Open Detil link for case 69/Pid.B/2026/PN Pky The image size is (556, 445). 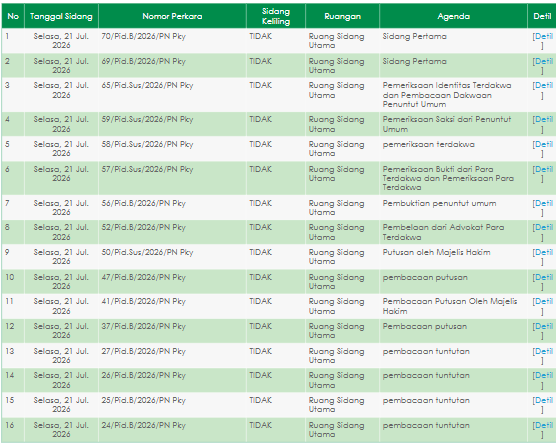click(x=544, y=61)
